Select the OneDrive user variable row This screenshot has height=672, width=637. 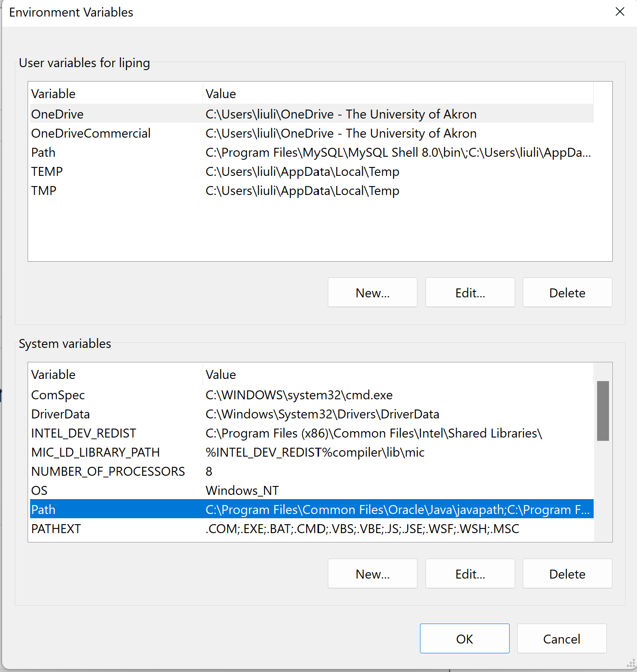click(x=312, y=114)
